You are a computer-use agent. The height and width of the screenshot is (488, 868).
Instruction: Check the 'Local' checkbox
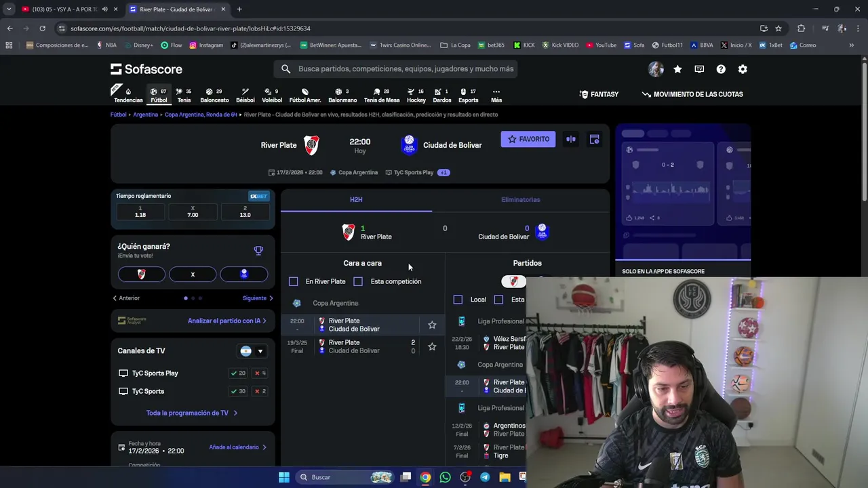[x=458, y=300]
